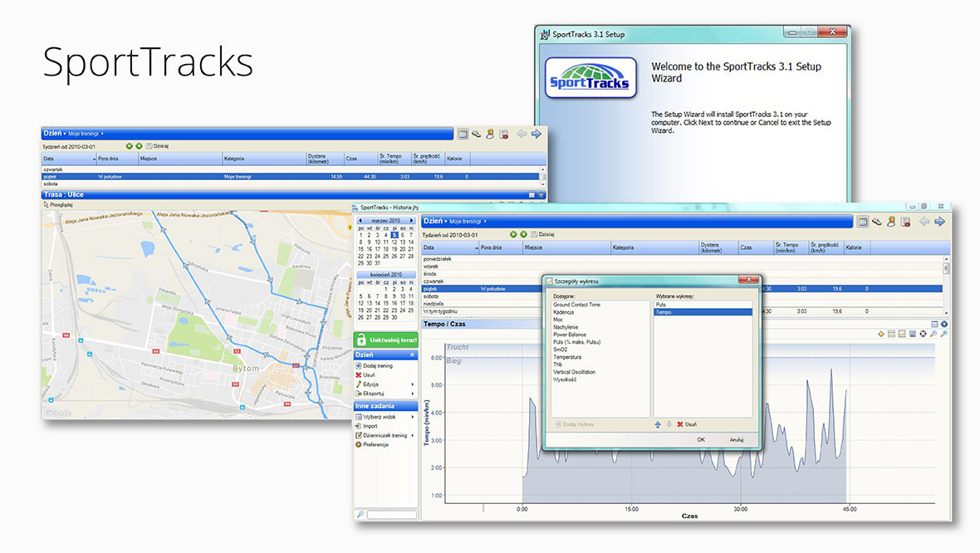The height and width of the screenshot is (553, 980).
Task: Click the save chart disk icon
Action: coord(913,335)
